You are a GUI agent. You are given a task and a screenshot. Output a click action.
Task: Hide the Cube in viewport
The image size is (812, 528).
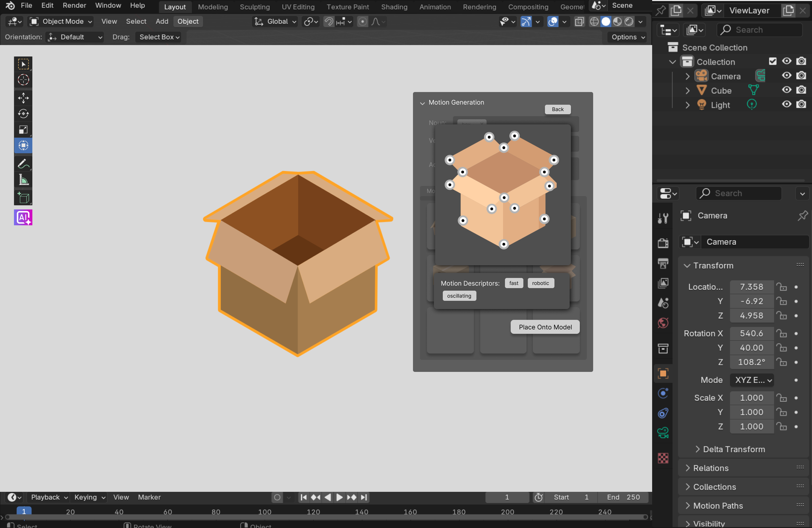[x=786, y=90]
